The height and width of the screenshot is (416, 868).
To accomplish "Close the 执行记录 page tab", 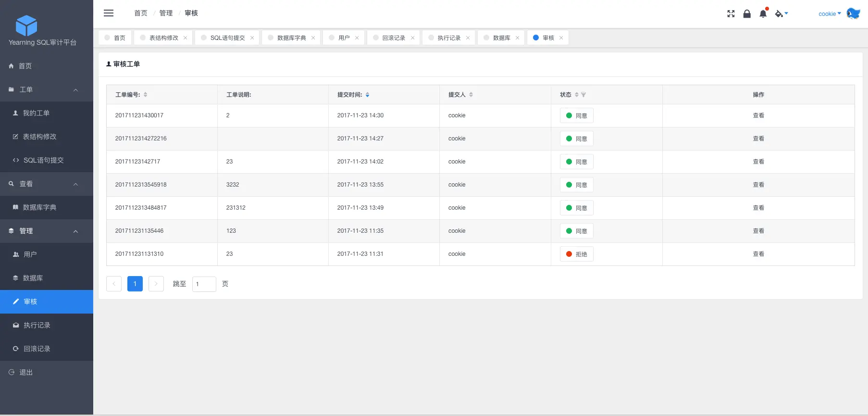I will coord(468,38).
